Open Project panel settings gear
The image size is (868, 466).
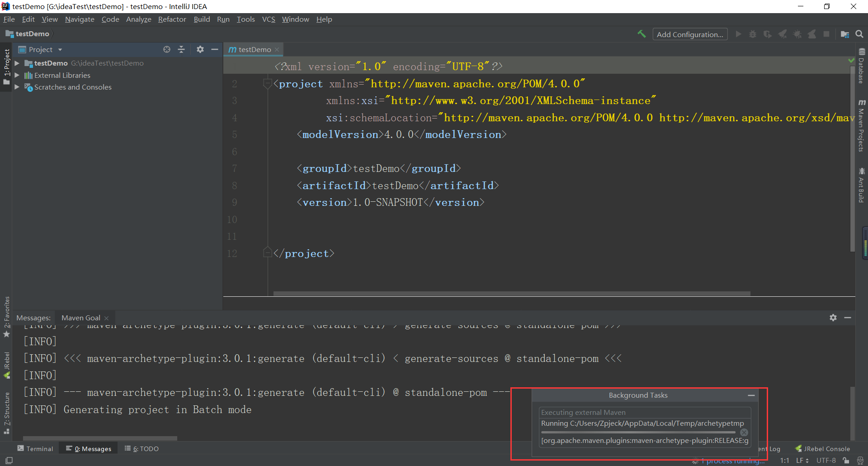[x=200, y=49]
